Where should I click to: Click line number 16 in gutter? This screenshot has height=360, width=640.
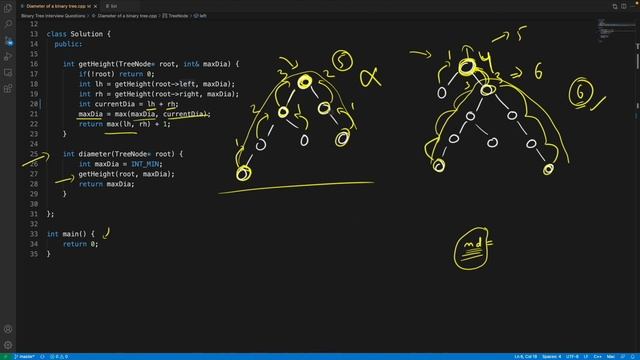tap(34, 64)
